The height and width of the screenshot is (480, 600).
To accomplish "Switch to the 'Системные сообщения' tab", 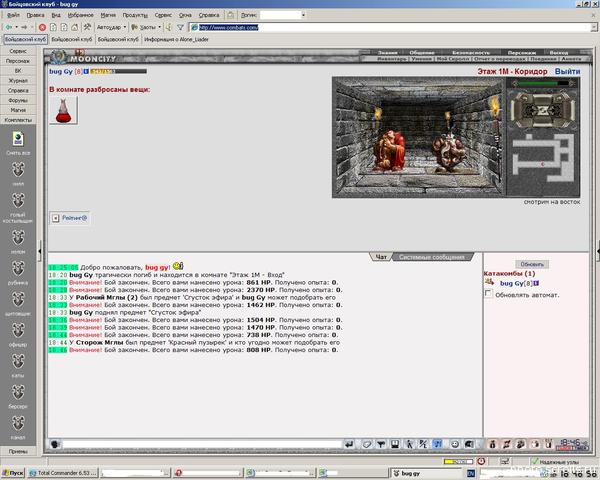I will [x=432, y=257].
